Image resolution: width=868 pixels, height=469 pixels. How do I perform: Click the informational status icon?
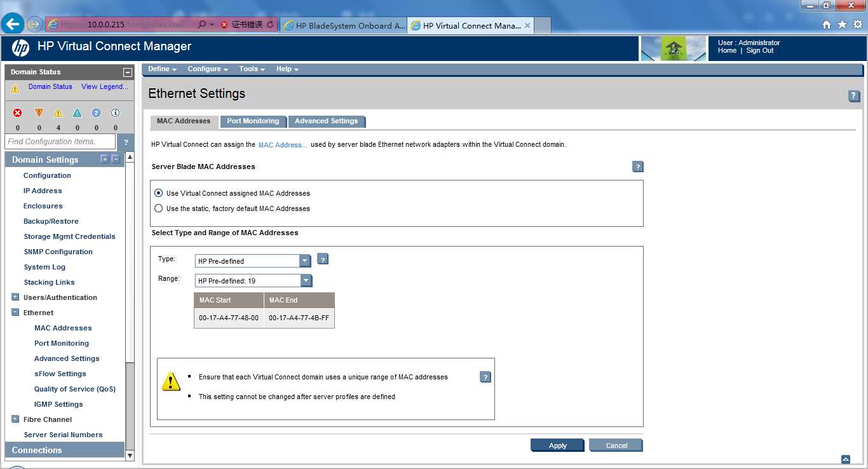[115, 112]
